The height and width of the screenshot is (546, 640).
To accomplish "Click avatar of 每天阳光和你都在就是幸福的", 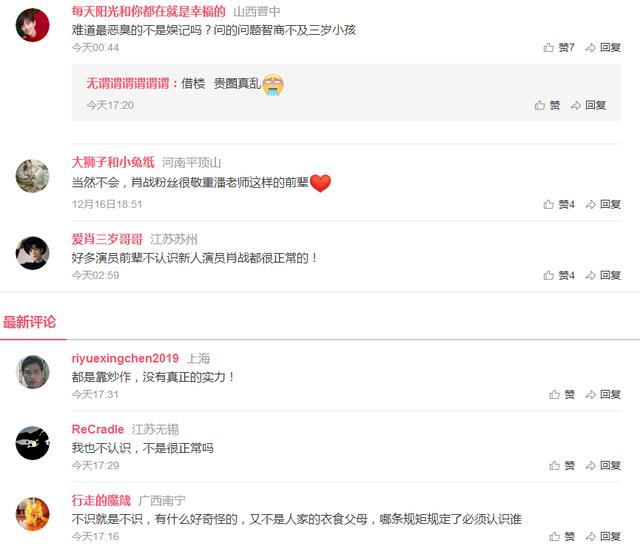I will click(x=32, y=25).
